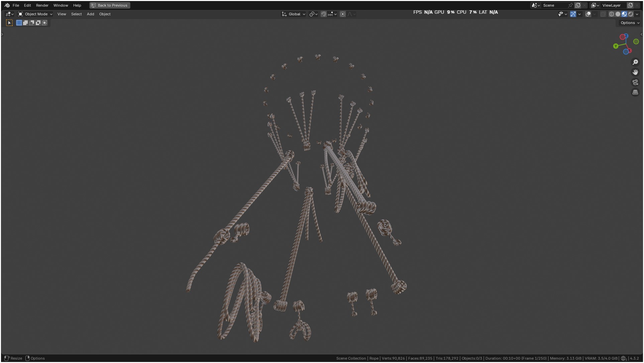Toggle proportional editing
The height and width of the screenshot is (363, 644).
click(343, 14)
